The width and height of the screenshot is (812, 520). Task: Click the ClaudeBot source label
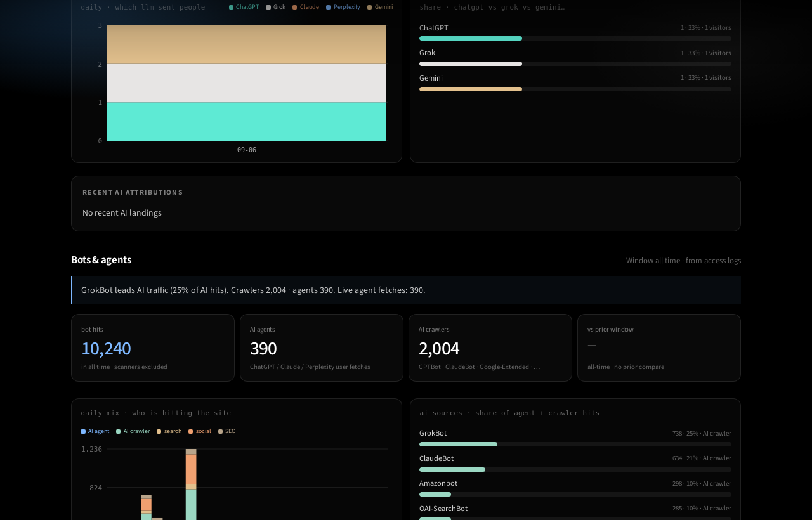point(436,458)
